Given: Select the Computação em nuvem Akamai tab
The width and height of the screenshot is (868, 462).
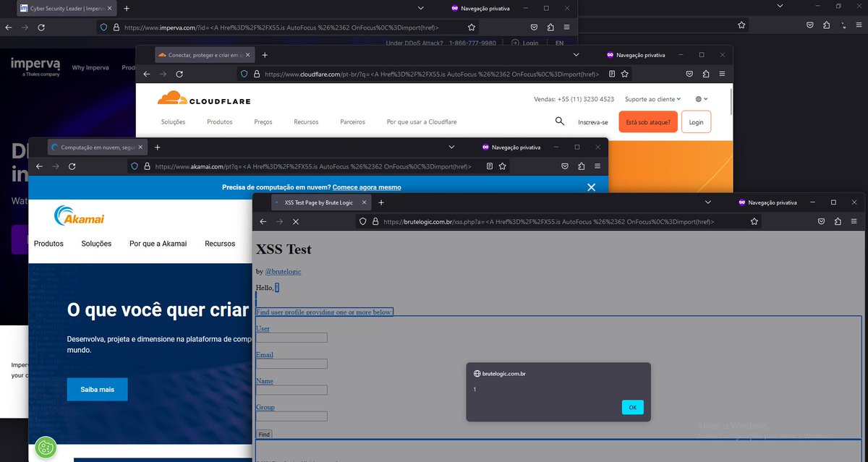Looking at the screenshot, I should pyautogui.click(x=98, y=147).
